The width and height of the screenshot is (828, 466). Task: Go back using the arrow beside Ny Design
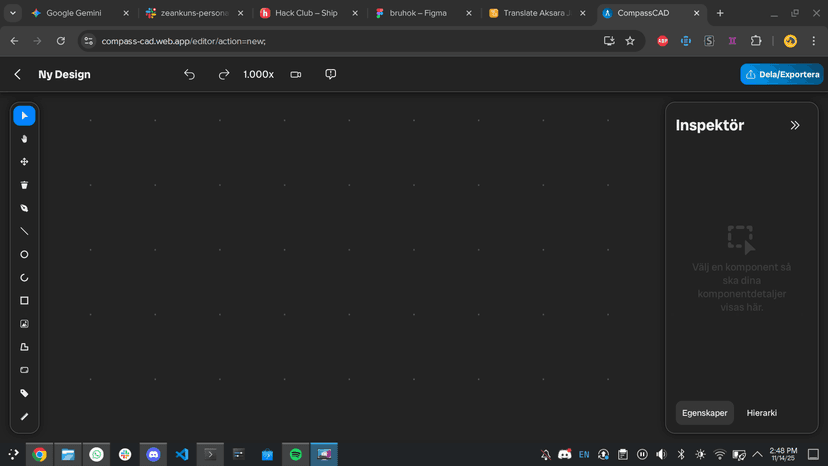pos(18,75)
